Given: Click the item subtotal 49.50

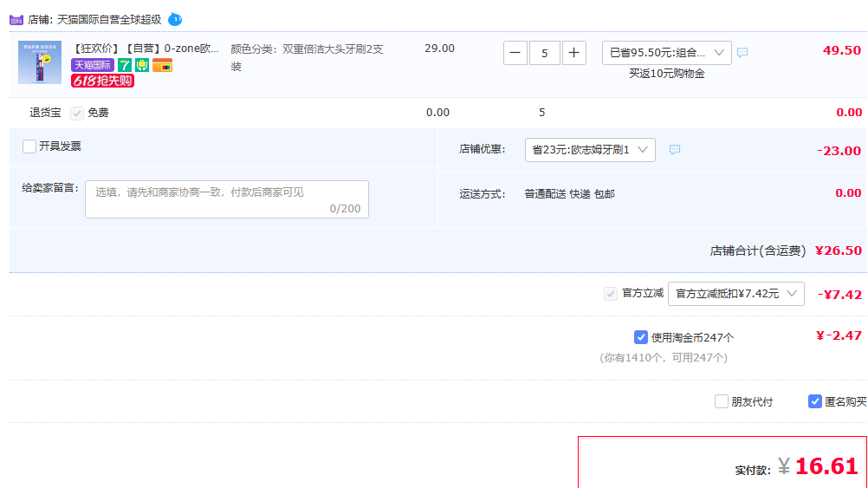Looking at the screenshot, I should click(841, 50).
